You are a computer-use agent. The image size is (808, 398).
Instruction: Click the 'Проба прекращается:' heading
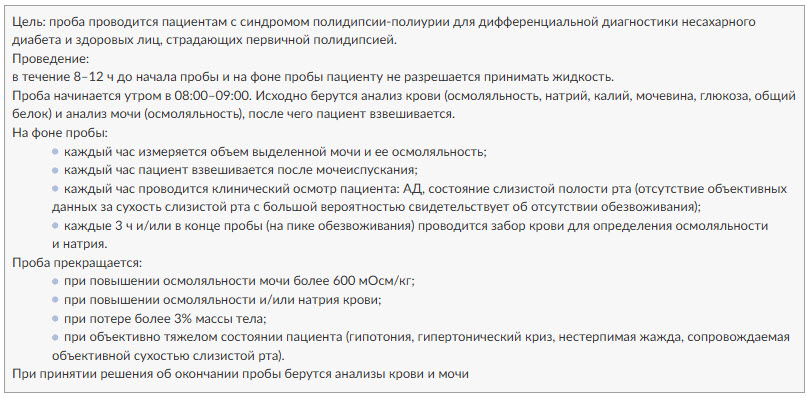tap(77, 262)
